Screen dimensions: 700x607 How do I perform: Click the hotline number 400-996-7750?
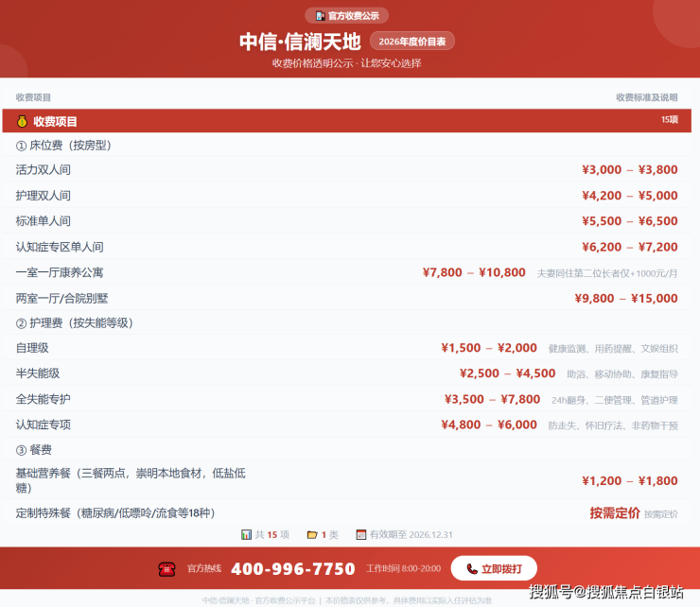(x=293, y=568)
